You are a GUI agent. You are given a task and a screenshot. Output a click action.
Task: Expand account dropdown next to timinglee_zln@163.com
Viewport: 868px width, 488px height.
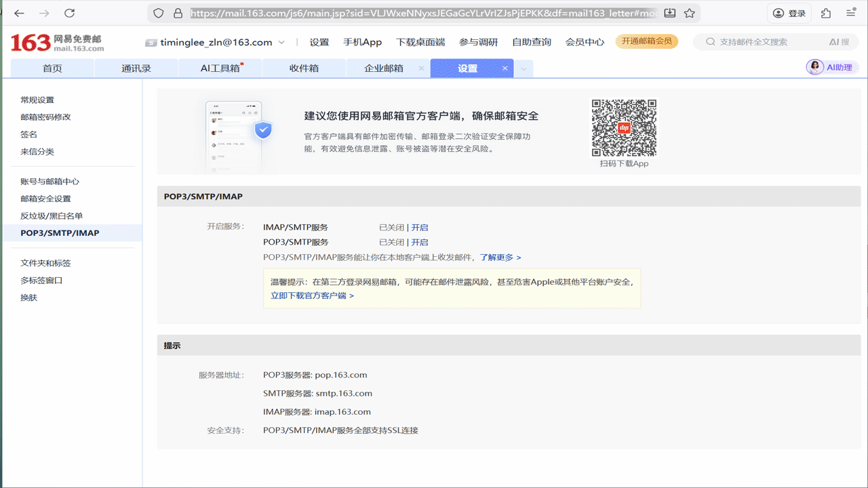coord(281,42)
